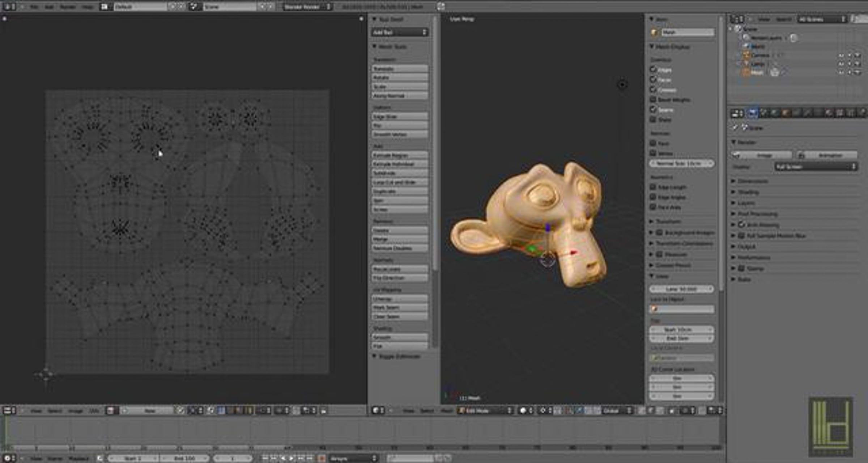The image size is (868, 463).
Task: Open the Mesh menu in the 3D view header
Action: click(447, 411)
